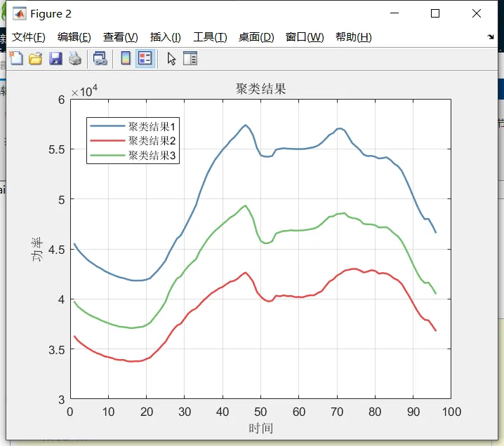Click the blue line sample in legend
This screenshot has width=504, height=446.
coord(107,126)
